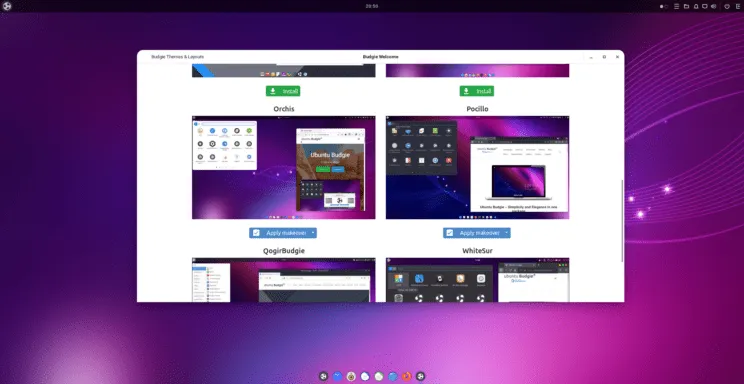Select the WhiteSur heading text
Viewport: 744px width, 384px height.
point(477,250)
